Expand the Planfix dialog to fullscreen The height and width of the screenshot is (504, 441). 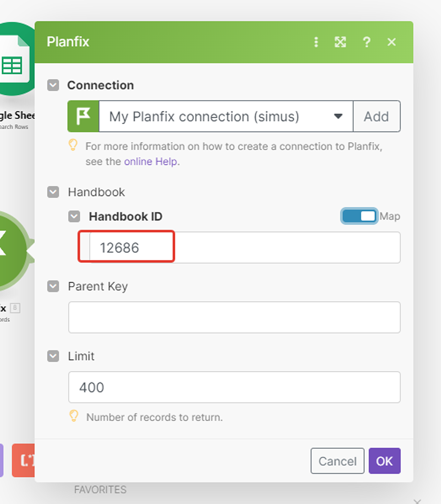pos(340,42)
